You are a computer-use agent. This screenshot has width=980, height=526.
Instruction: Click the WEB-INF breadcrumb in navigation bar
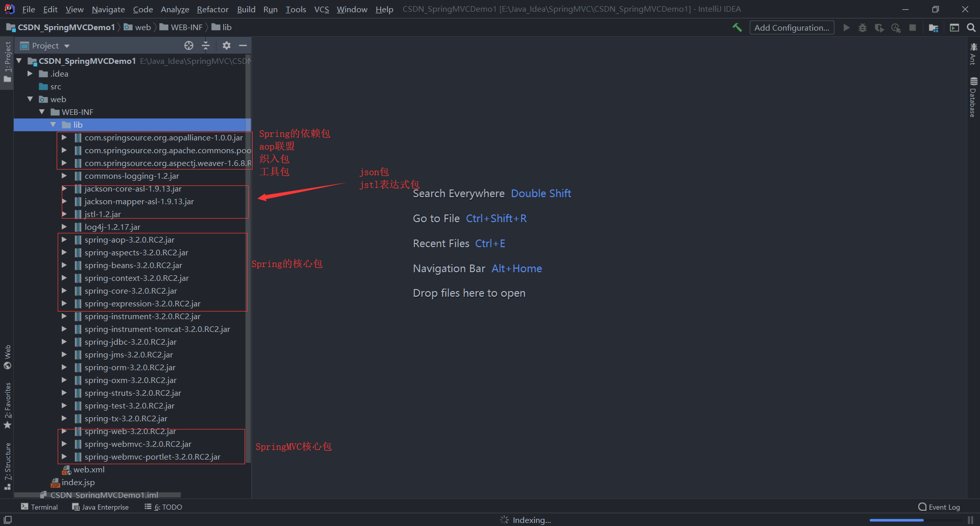point(181,28)
